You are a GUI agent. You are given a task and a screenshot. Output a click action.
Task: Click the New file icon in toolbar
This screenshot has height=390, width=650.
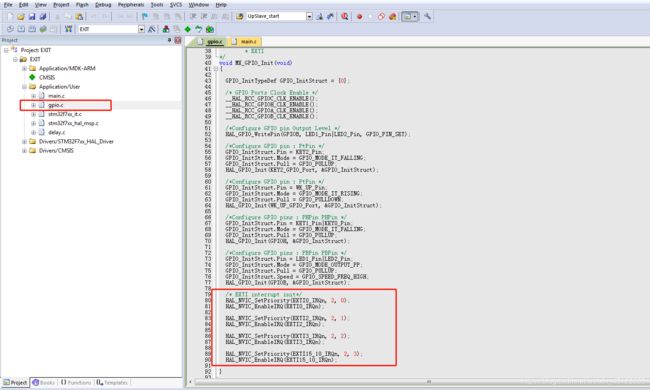coord(10,17)
